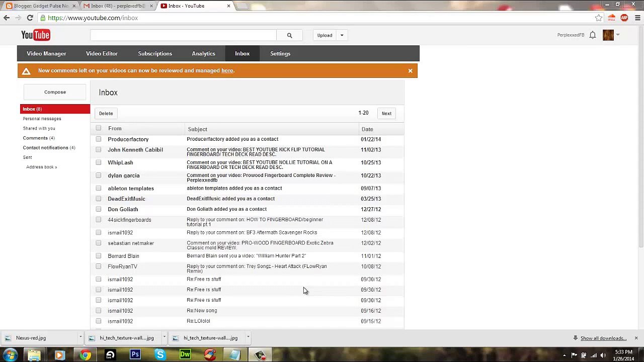Viewport: 644px width, 362px height.
Task: Expand the account menu arrow by avatar
Action: click(x=618, y=35)
